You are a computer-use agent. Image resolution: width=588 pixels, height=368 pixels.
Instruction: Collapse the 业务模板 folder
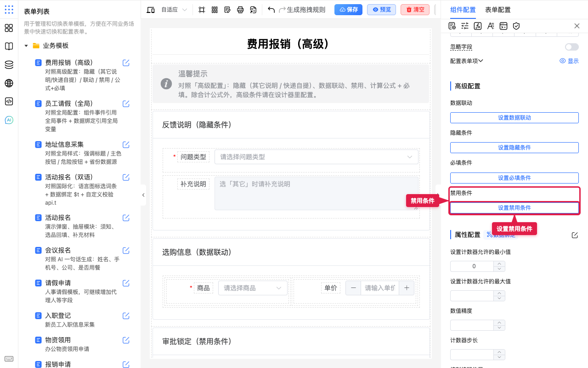pos(26,46)
